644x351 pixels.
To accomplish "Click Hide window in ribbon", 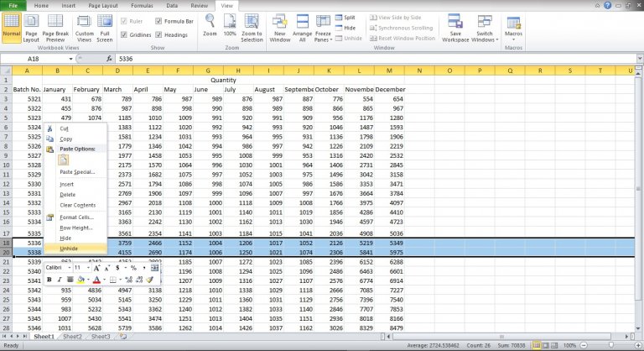I will pos(345,28).
